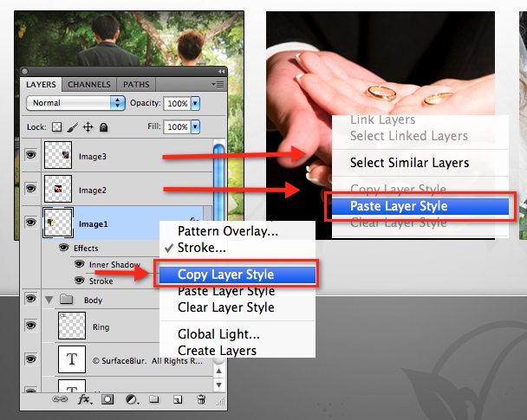The image size is (527, 420).
Task: Hide the Body group eye
Action: (31, 299)
